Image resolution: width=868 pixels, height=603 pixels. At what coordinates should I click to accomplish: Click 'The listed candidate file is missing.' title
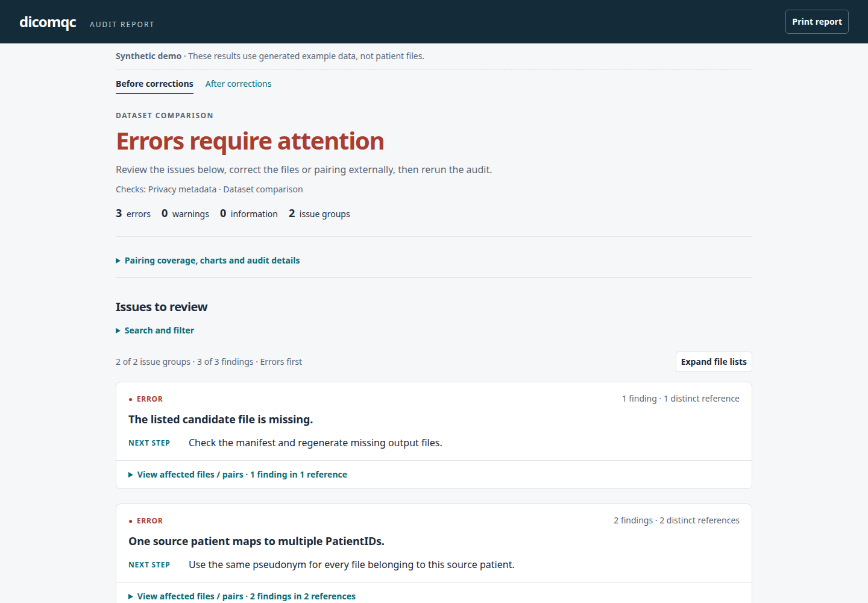click(221, 420)
